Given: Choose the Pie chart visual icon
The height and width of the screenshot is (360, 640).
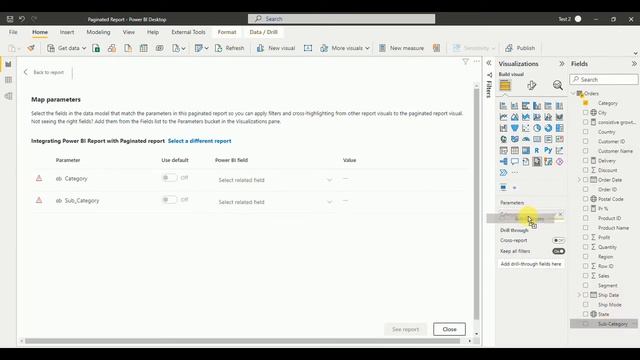Looking at the screenshot, I should [537, 128].
